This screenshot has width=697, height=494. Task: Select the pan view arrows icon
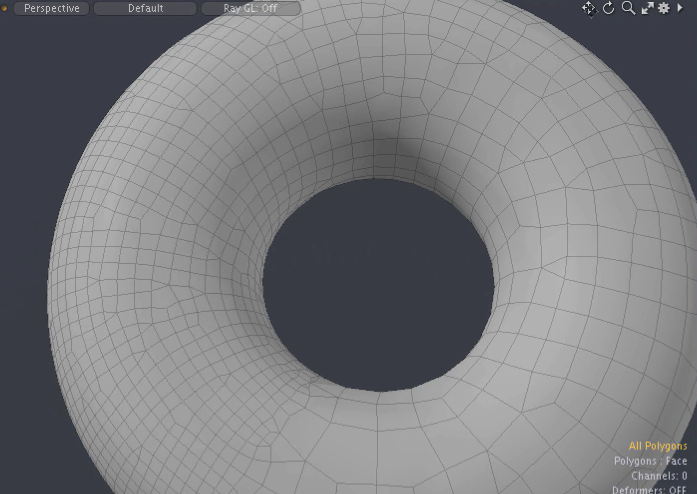(588, 8)
